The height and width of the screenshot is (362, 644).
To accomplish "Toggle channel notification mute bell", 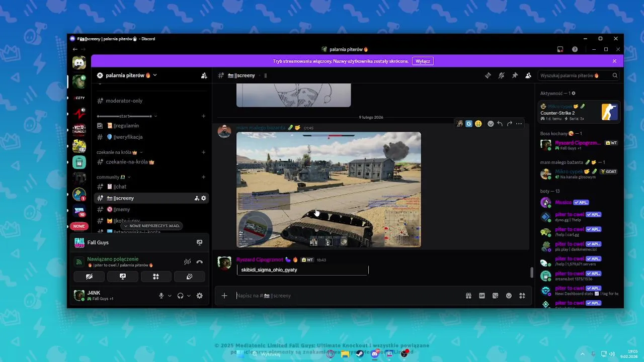I will click(x=501, y=75).
